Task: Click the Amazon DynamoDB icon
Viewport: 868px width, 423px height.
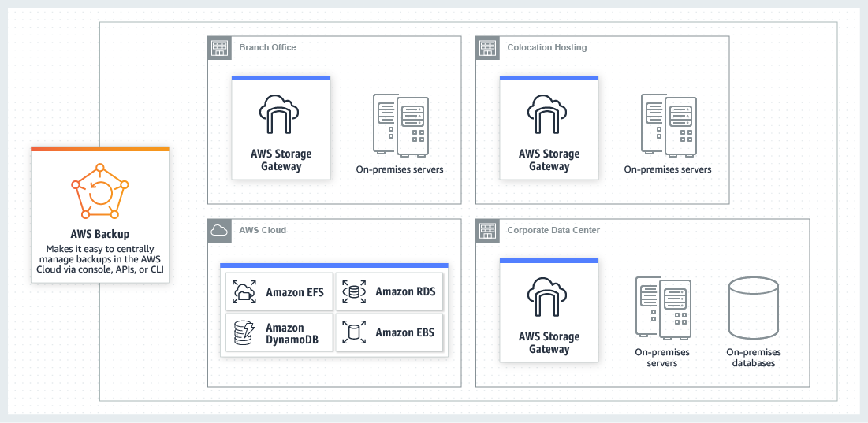Action: (244, 332)
